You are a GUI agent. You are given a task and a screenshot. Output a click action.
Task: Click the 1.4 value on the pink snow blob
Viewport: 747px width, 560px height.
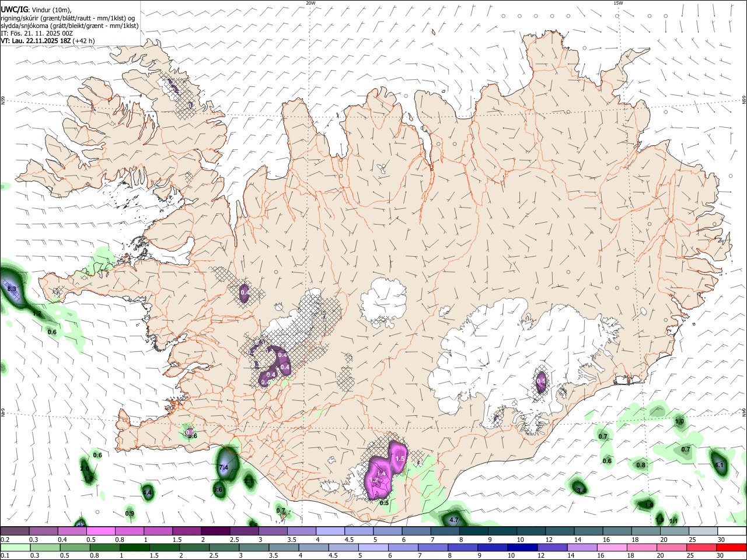click(382, 473)
